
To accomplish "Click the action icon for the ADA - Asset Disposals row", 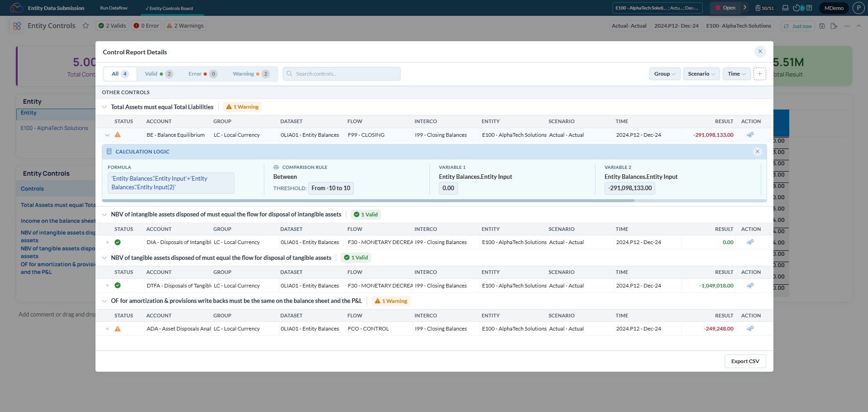I will coord(750,329).
